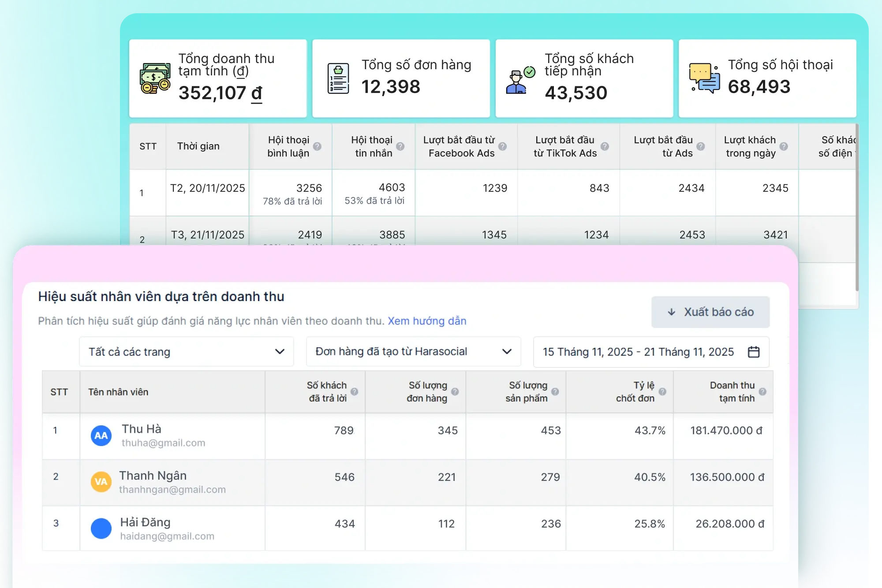Click Thanh Ngân's VA avatar
Viewport: 882px width, 588px height.
[101, 482]
